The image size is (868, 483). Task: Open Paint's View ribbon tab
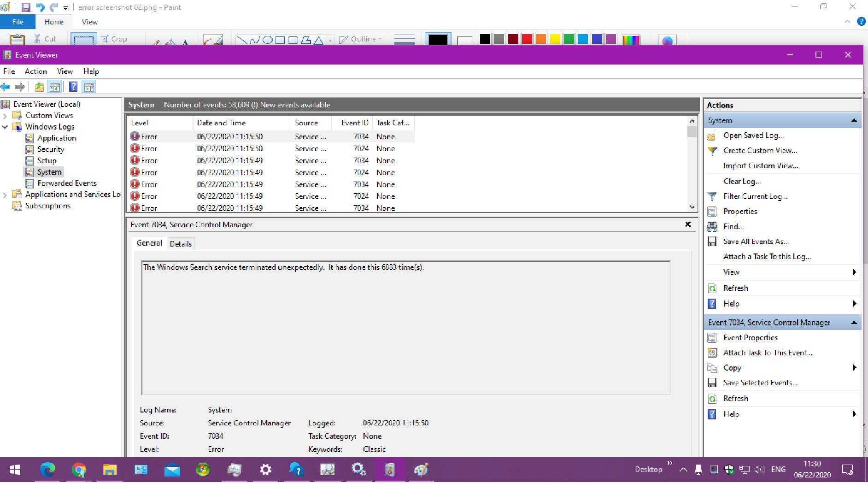coord(90,22)
